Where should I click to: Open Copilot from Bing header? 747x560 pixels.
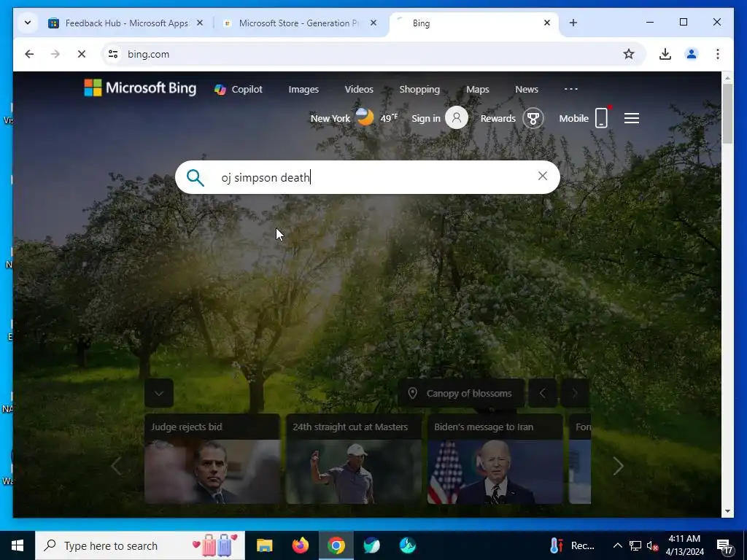coord(239,90)
